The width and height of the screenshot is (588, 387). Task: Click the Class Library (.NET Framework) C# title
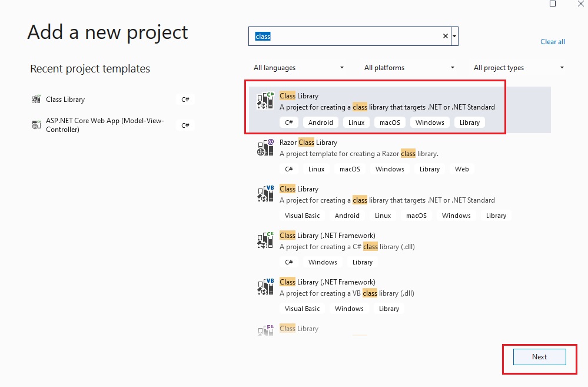pyautogui.click(x=327, y=236)
